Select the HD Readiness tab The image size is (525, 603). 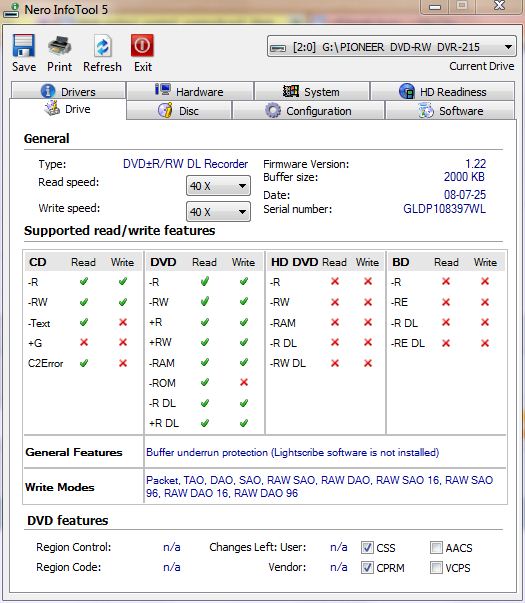443,91
